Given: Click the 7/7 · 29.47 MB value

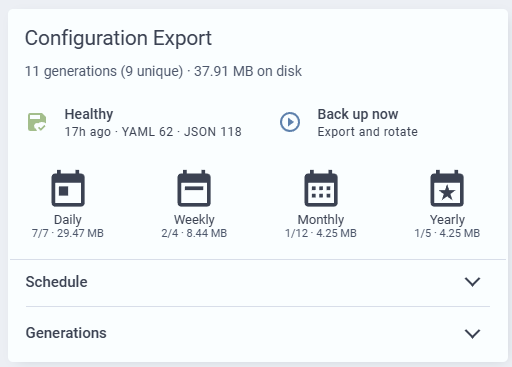Looking at the screenshot, I should click(x=68, y=233).
